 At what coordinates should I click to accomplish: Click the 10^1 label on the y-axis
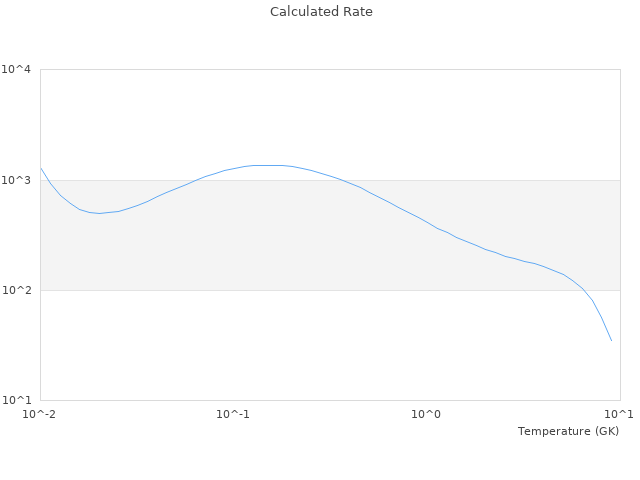18,401
